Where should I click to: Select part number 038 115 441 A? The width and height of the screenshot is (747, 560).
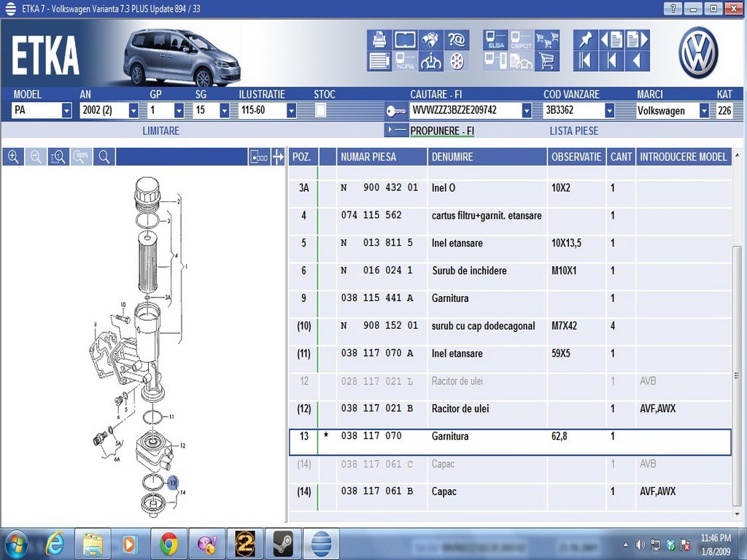(x=377, y=298)
